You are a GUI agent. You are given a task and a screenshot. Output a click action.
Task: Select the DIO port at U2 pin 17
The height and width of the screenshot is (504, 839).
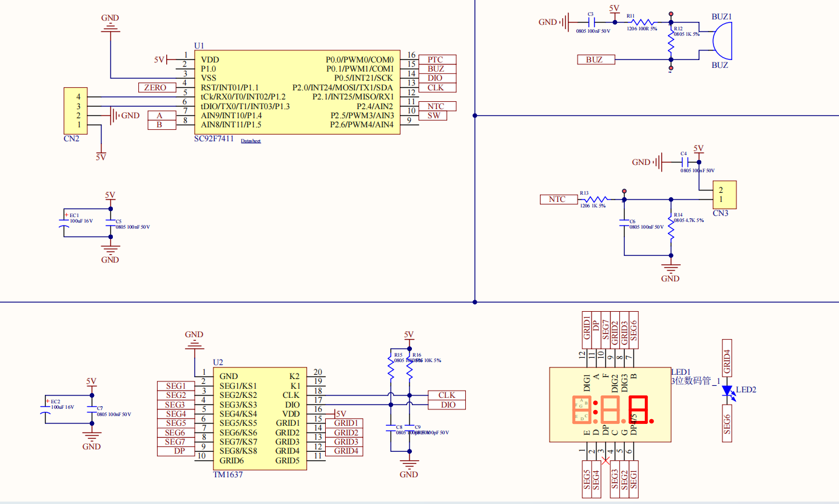(x=447, y=405)
